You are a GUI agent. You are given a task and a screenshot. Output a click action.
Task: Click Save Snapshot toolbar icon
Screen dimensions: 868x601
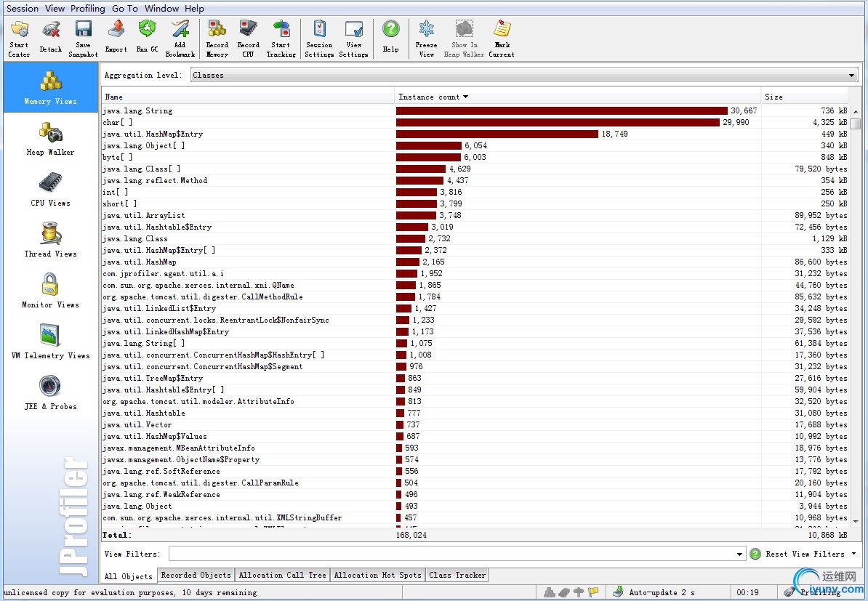coord(83,39)
